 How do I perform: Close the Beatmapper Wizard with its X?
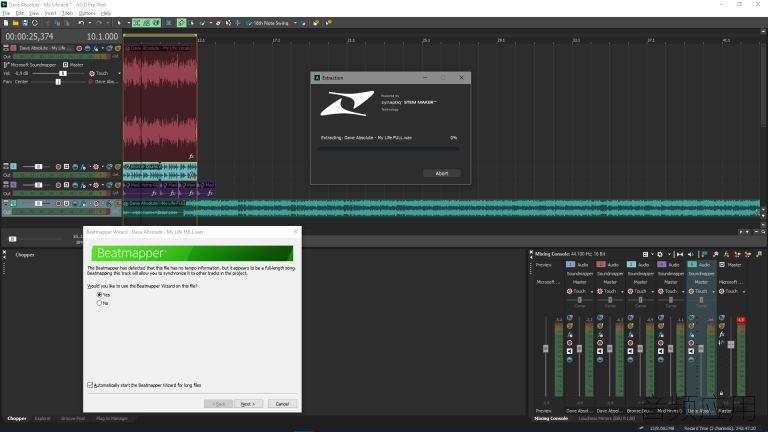pos(295,232)
